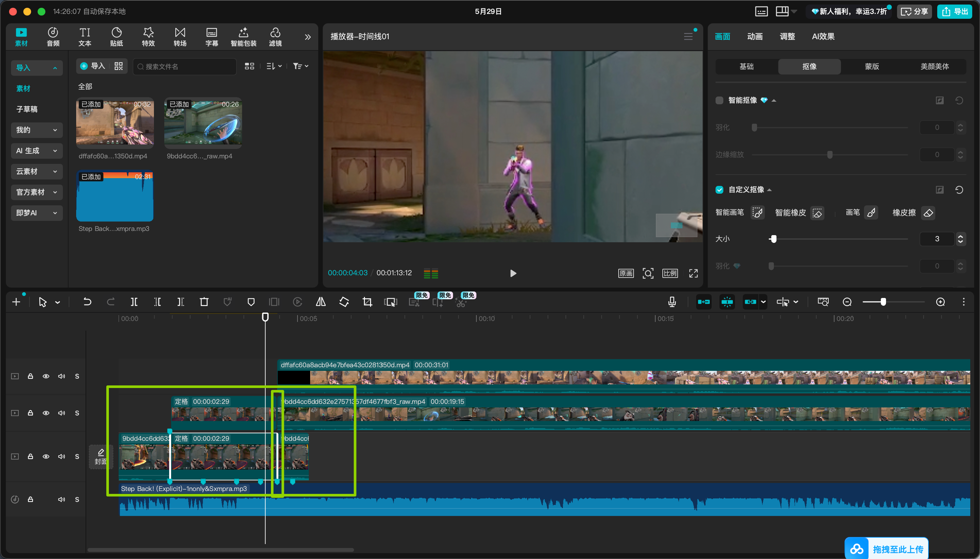Play the preview in the player
Screen dimensions: 980x559
pyautogui.click(x=513, y=273)
